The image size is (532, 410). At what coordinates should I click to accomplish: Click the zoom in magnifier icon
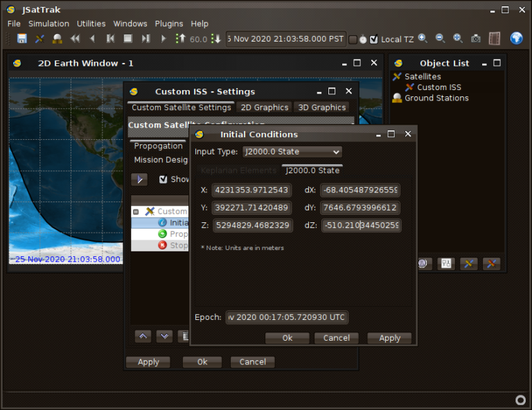pyautogui.click(x=423, y=39)
